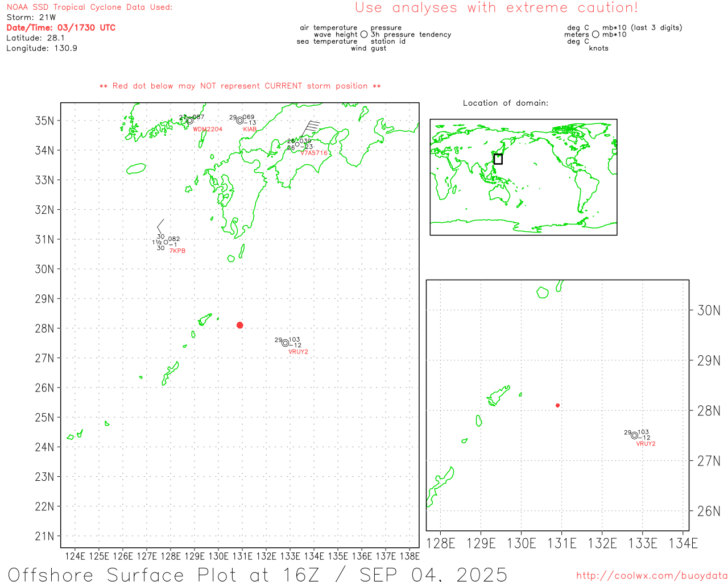Select the KIAB station label
Viewport: 728px width, 582px height.
[x=250, y=130]
